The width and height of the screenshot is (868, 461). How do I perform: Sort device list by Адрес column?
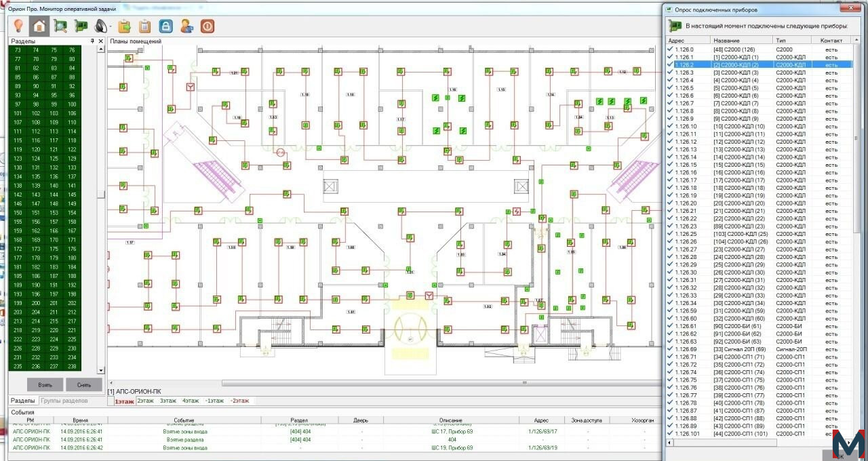(x=688, y=41)
